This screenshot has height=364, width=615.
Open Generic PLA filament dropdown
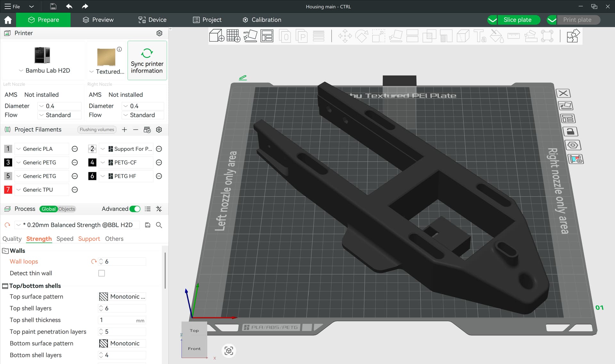[42, 149]
